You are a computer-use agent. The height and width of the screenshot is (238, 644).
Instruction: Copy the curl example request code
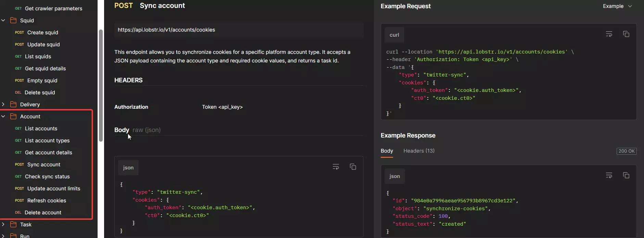click(x=626, y=34)
